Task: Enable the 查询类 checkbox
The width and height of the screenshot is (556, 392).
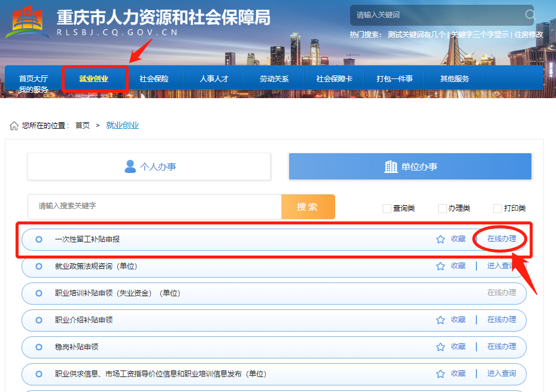Action: pyautogui.click(x=387, y=208)
